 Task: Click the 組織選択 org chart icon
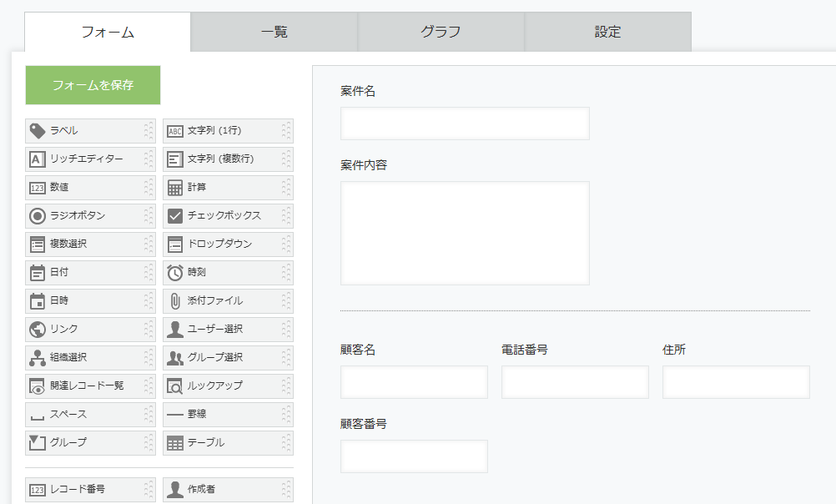click(x=38, y=358)
